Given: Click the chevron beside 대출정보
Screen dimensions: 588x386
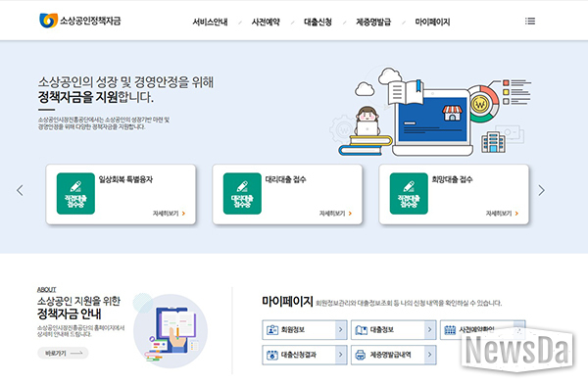Looking at the screenshot, I should tap(430, 330).
